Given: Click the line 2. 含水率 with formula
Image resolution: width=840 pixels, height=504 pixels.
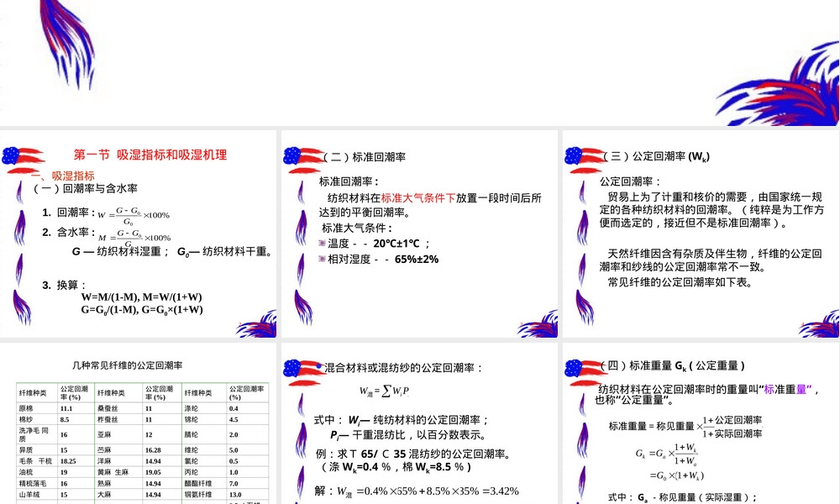Looking at the screenshot, I should 107,234.
